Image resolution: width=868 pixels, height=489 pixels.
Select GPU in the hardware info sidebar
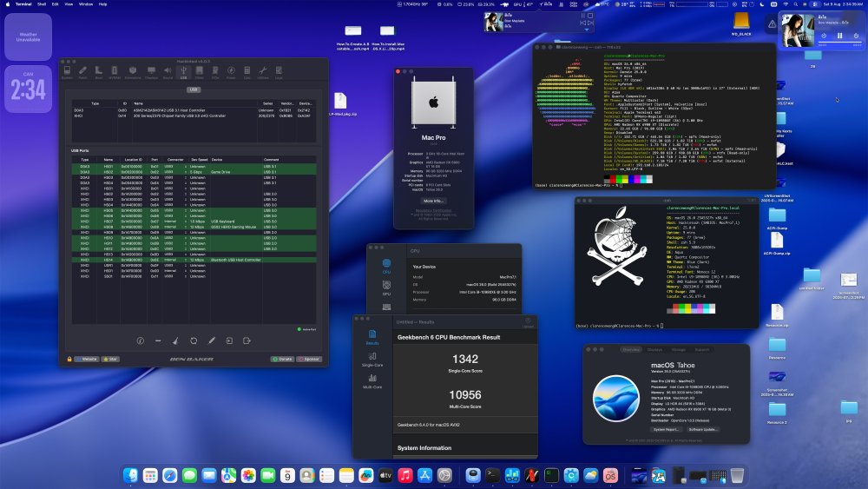(x=386, y=287)
